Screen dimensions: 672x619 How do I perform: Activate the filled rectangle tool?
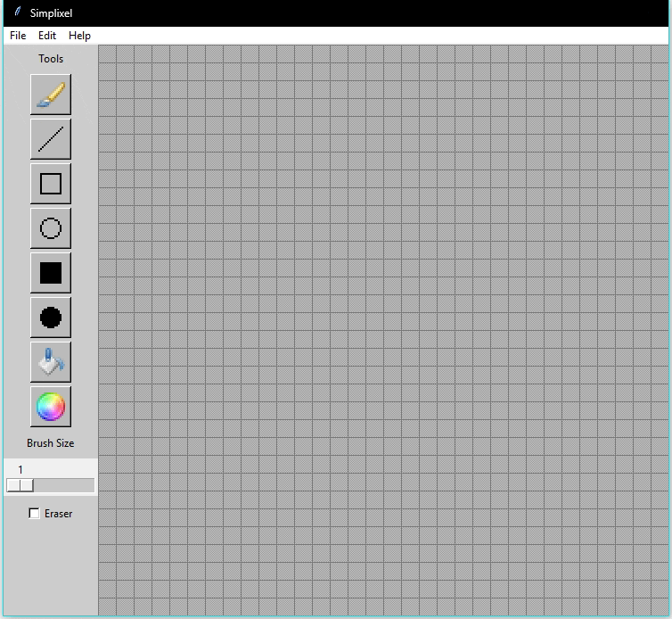pos(51,273)
